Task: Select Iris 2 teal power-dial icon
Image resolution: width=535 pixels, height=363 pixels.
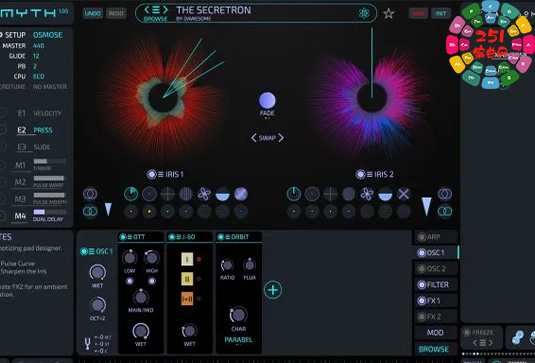Action: coord(293,194)
